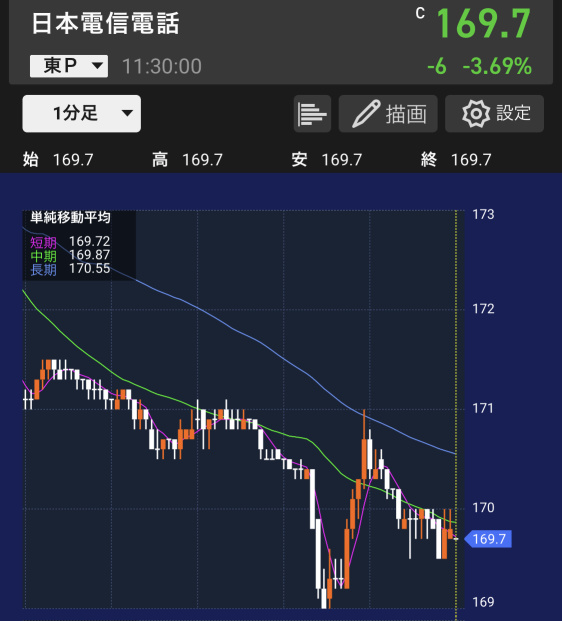Image resolution: width=562 pixels, height=621 pixels.
Task: Click the blue 169.7 price tag on axis
Action: coord(488,539)
